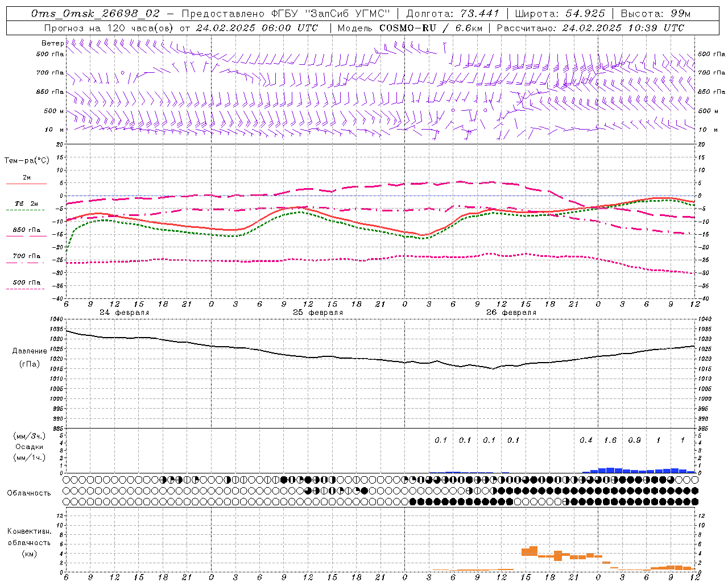Viewport: 728px width, 582px height.
Task: Click the "Прогноз на 120 часа(ов)" forecast text
Action: coord(109,28)
